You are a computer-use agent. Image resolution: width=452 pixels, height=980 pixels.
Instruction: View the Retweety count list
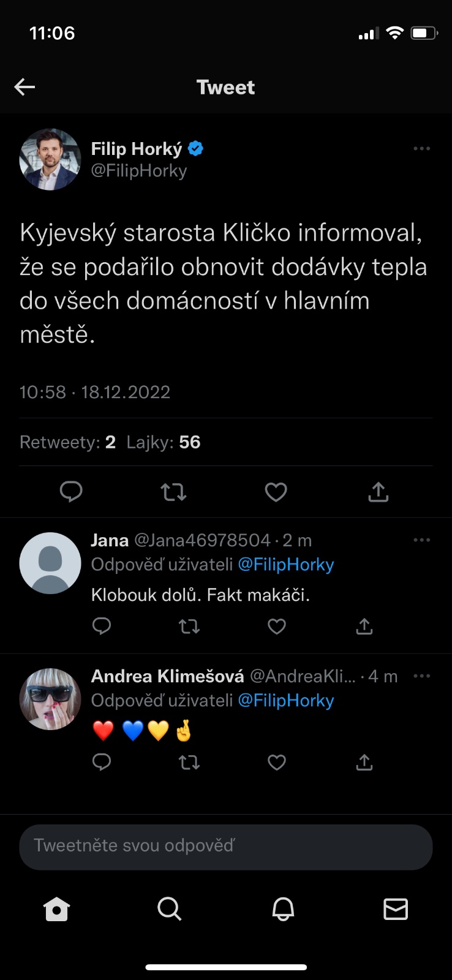pyautogui.click(x=67, y=442)
